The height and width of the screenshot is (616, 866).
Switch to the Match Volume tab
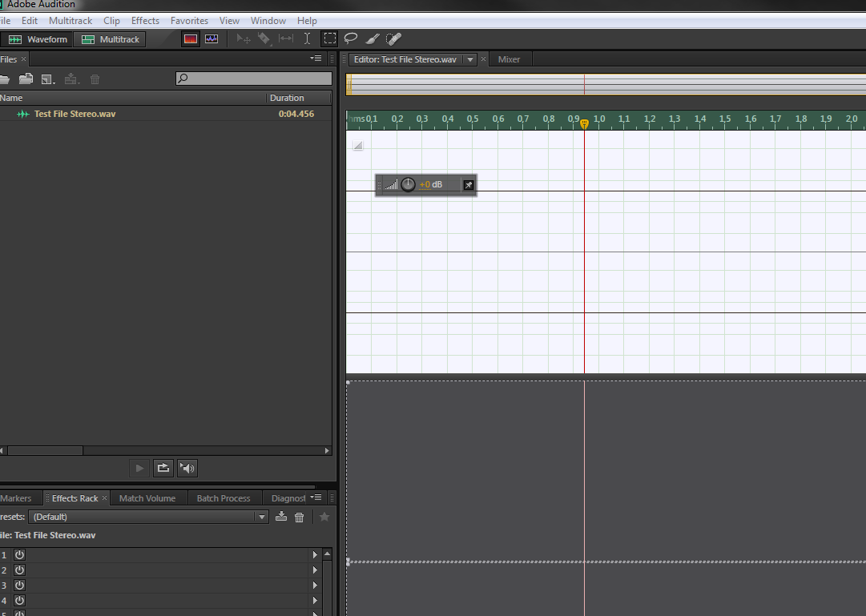(147, 498)
